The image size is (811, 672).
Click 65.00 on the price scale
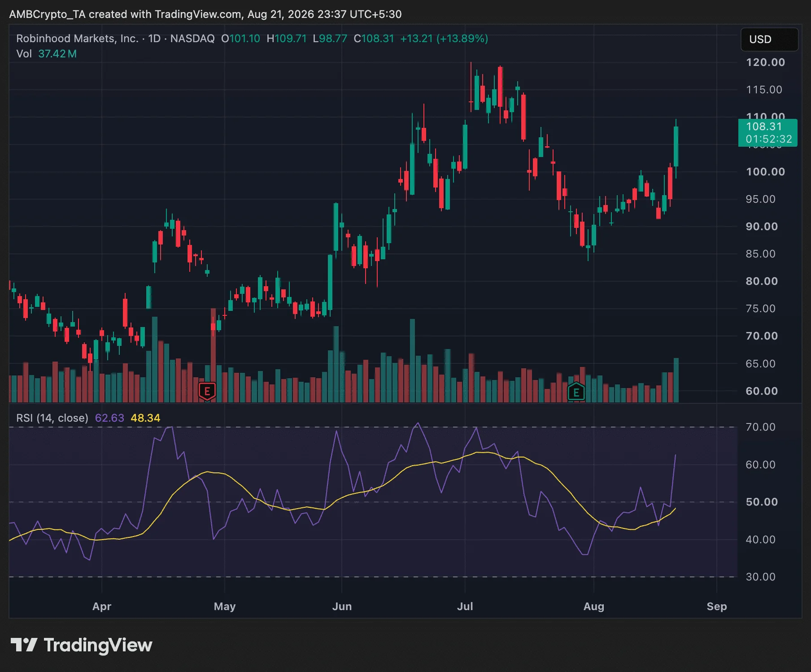[x=761, y=364]
